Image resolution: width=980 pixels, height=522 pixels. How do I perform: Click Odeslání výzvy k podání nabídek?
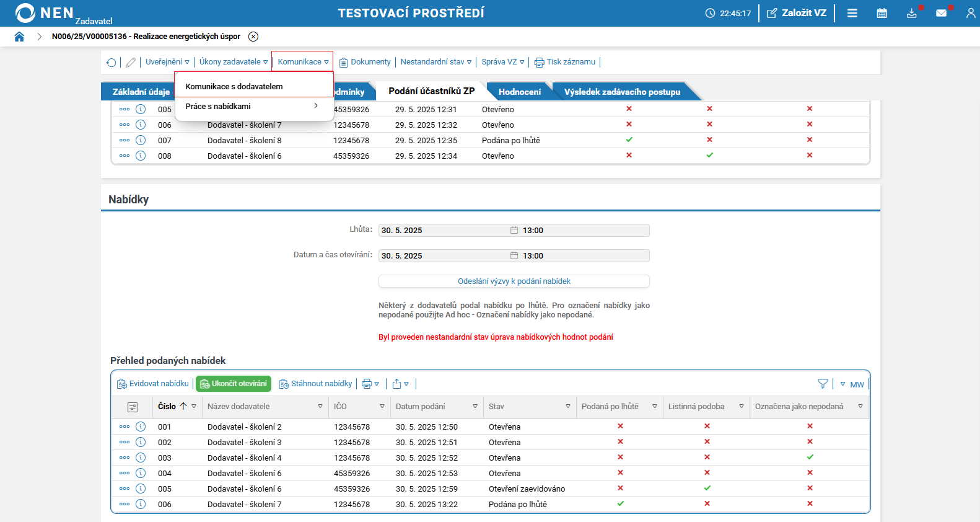tap(514, 281)
